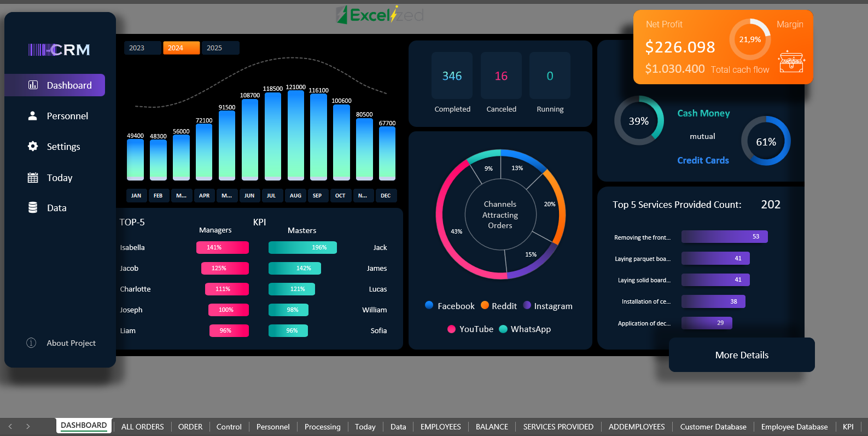Select the 2025 year button
This screenshot has height=436, width=868.
(x=220, y=48)
